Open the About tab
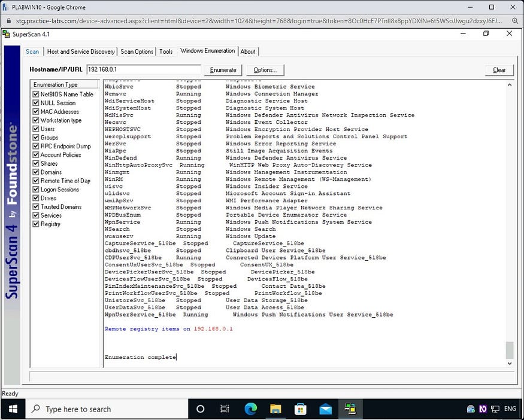 [x=248, y=51]
